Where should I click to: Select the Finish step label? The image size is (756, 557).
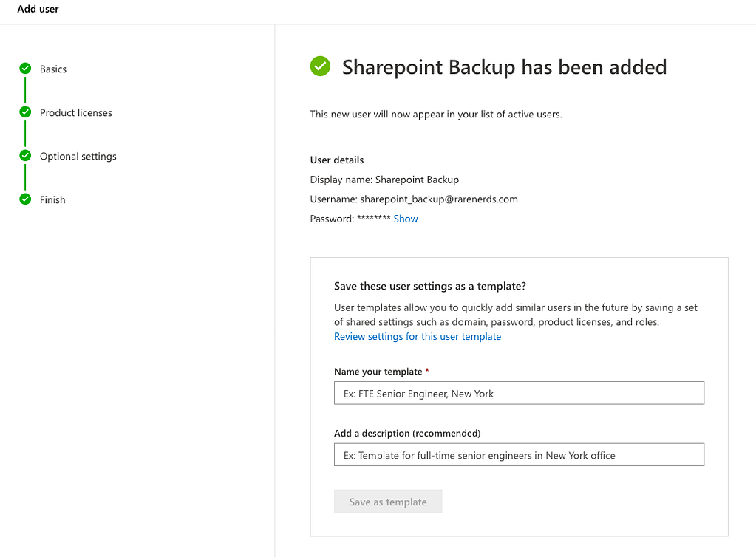[52, 199]
